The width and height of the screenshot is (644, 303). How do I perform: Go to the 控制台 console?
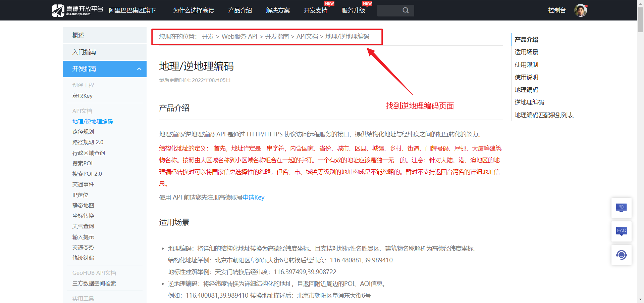[557, 10]
